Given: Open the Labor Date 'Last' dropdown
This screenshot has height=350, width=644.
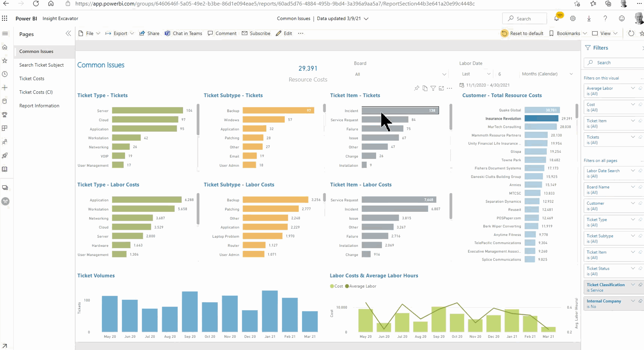Looking at the screenshot, I should [476, 74].
